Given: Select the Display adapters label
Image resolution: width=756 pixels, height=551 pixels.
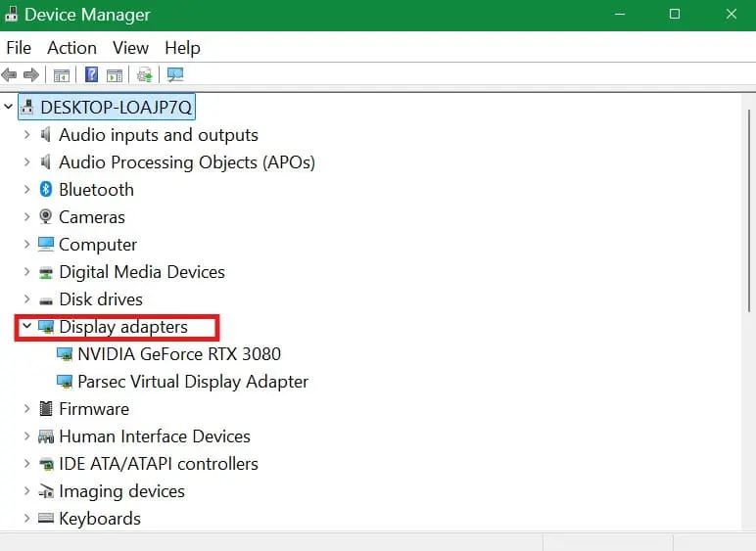Looking at the screenshot, I should (123, 327).
